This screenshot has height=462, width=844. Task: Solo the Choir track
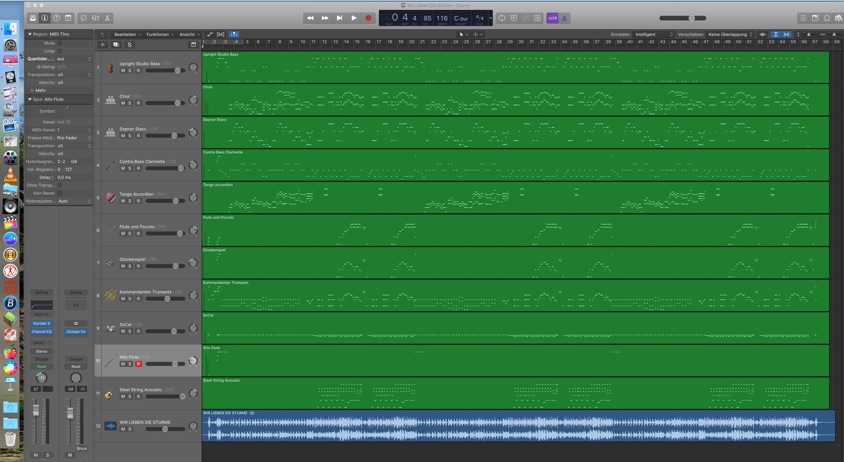130,103
